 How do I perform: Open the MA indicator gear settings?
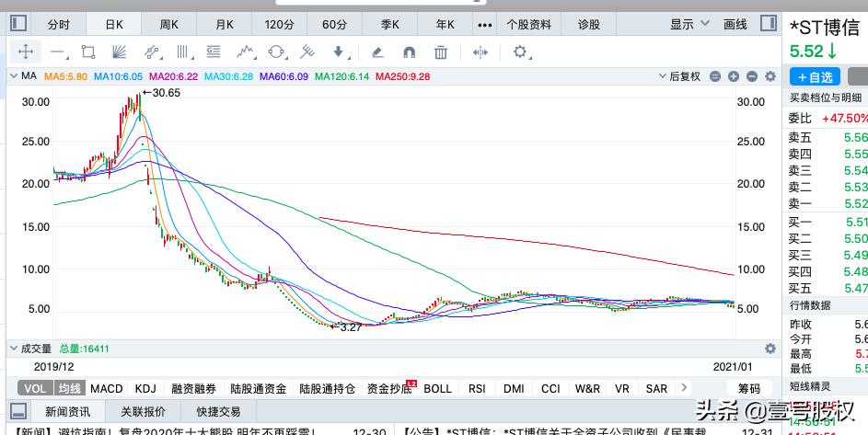(770, 76)
